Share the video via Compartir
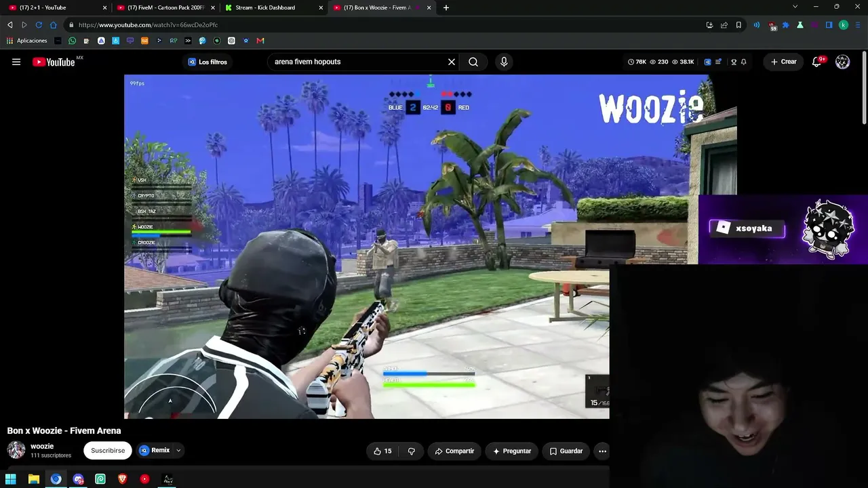Image resolution: width=868 pixels, height=488 pixels. tap(454, 451)
